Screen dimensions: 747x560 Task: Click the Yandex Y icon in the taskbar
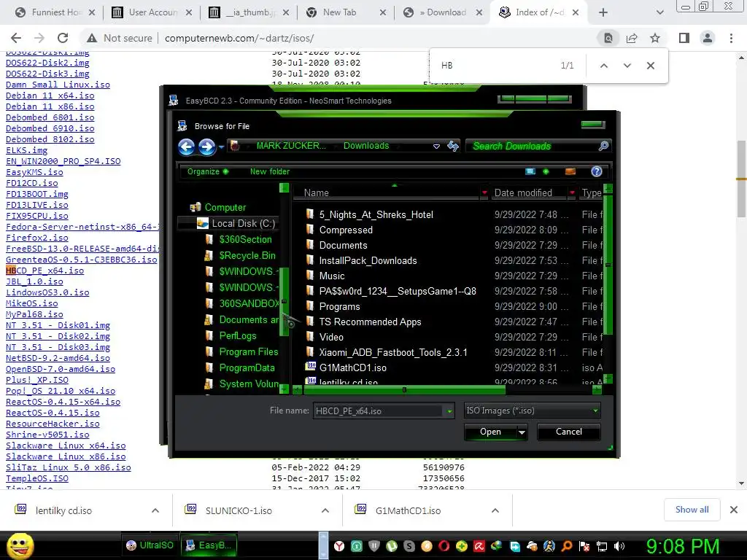point(338,546)
